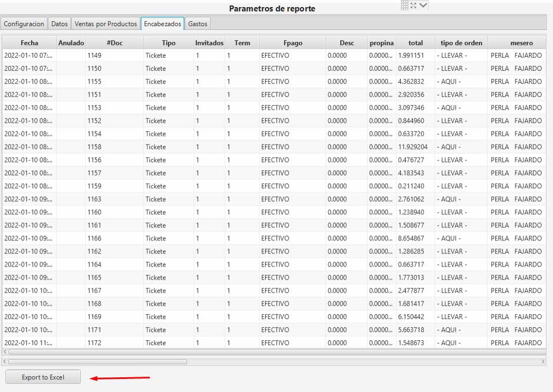
Task: Sort by the Fecha column header
Action: pyautogui.click(x=29, y=43)
